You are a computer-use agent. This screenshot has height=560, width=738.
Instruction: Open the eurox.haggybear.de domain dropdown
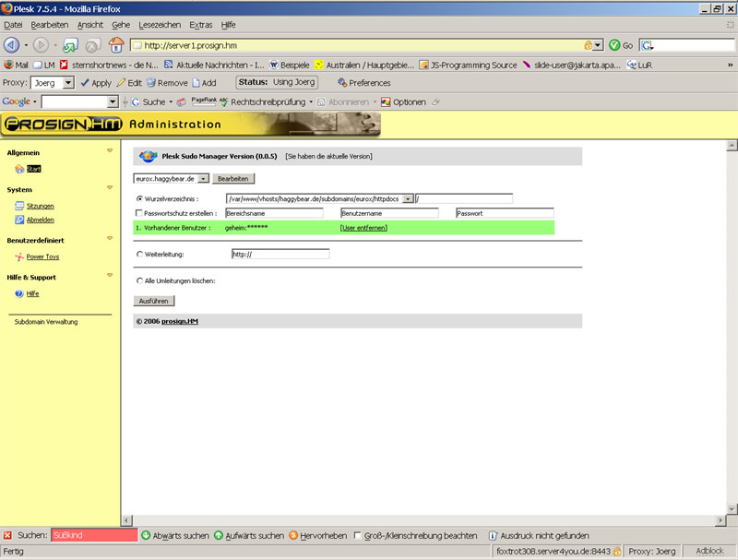(203, 179)
